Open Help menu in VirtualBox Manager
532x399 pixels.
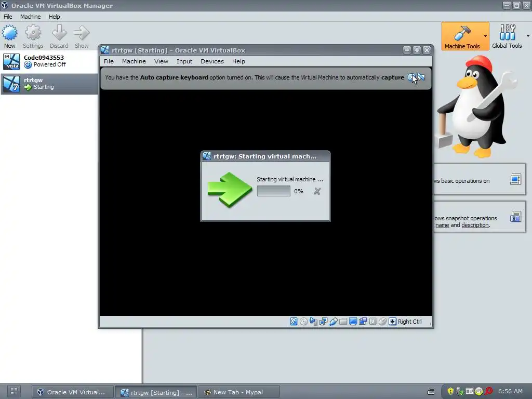(x=54, y=17)
